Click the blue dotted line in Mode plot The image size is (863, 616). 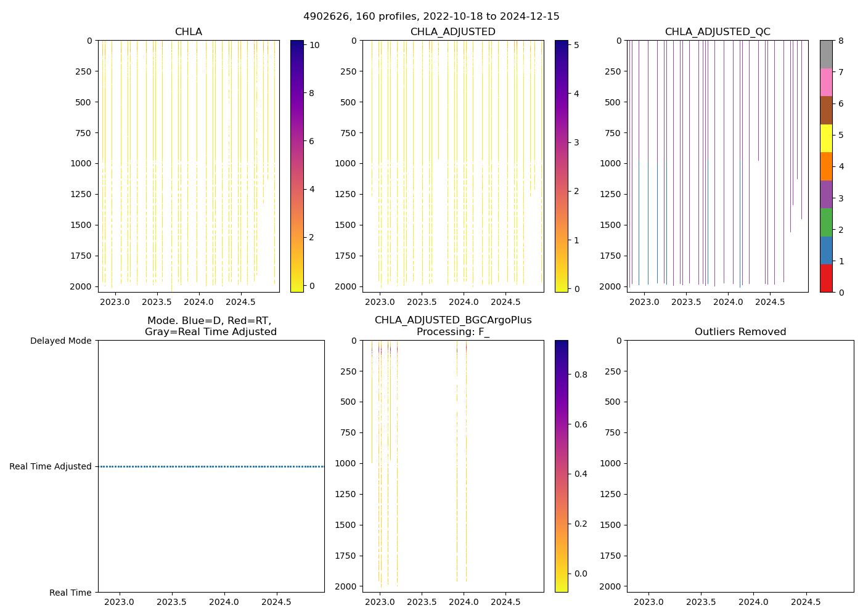tap(211, 467)
